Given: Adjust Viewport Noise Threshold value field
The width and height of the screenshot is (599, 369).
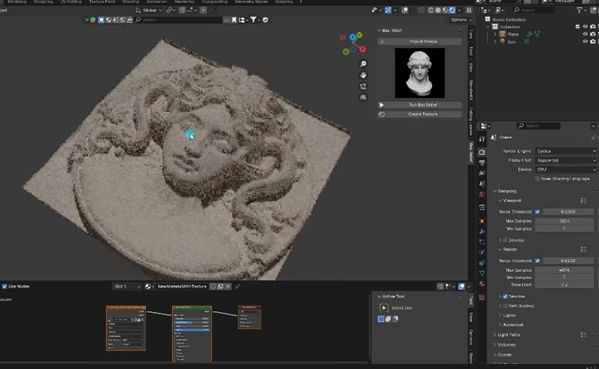Looking at the screenshot, I should (x=568, y=212).
